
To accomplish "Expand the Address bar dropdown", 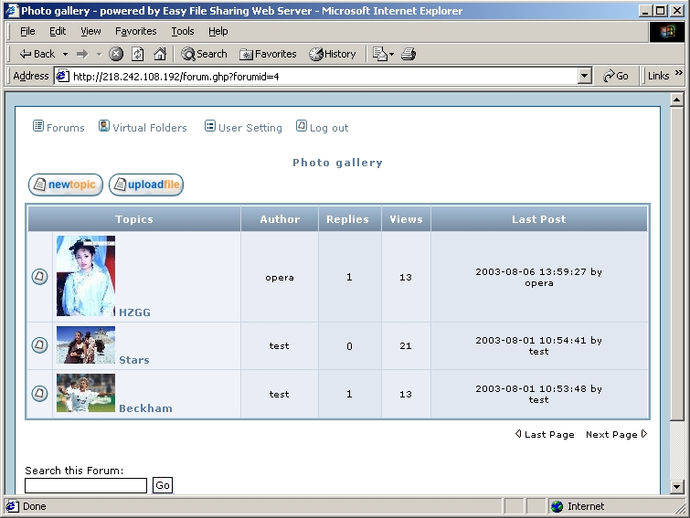I will [584, 76].
